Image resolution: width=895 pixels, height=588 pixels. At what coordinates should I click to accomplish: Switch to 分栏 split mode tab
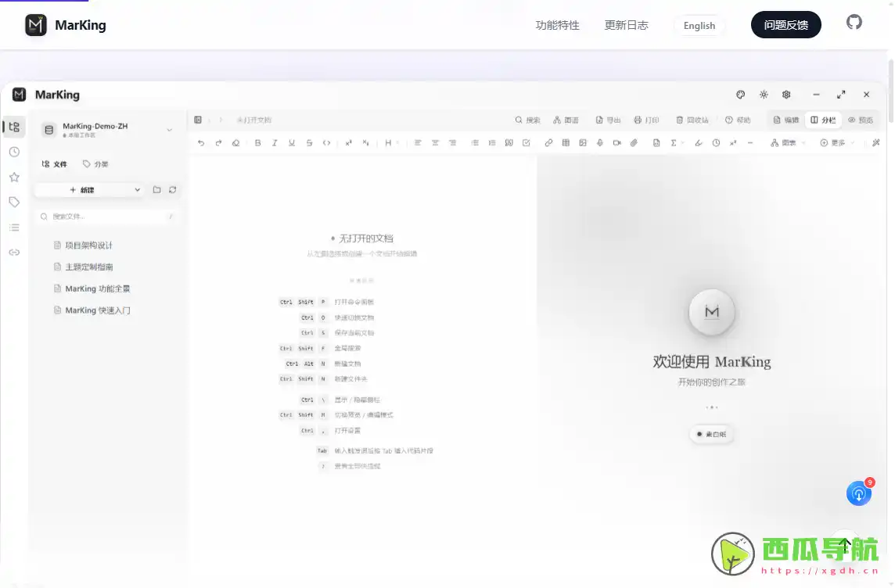[823, 120]
